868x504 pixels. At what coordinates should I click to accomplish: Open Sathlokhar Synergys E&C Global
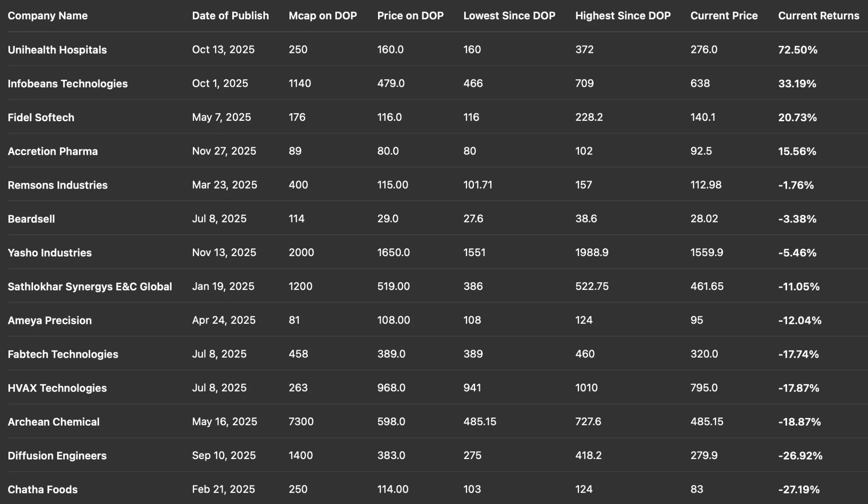(90, 287)
